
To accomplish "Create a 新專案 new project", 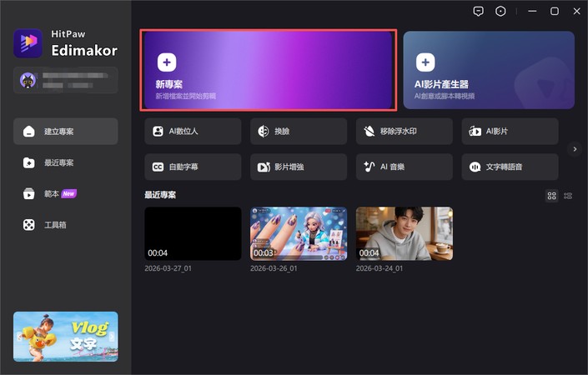I will 268,70.
